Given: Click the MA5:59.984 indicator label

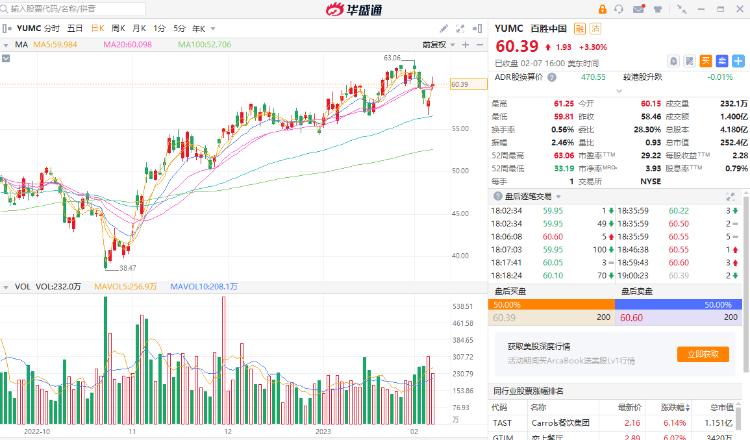Looking at the screenshot, I should point(55,44).
